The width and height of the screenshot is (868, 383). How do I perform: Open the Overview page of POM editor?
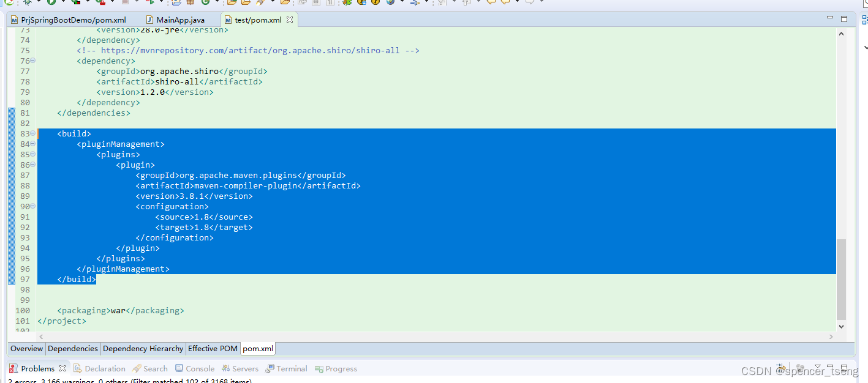pyautogui.click(x=27, y=348)
